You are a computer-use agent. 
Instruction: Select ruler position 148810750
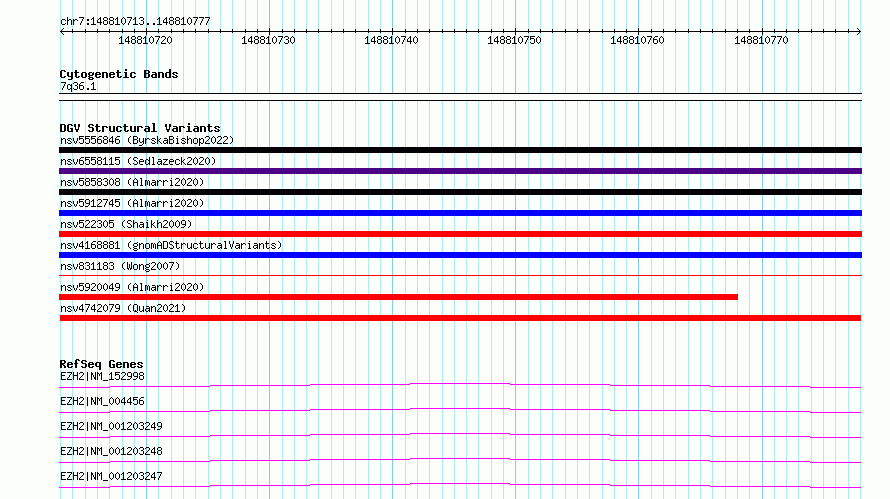pyautogui.click(x=514, y=40)
